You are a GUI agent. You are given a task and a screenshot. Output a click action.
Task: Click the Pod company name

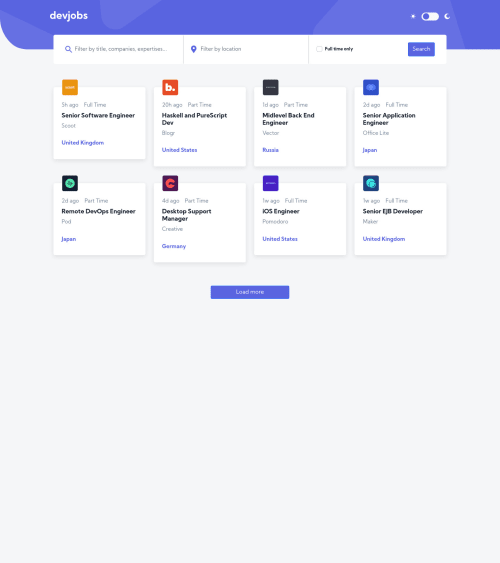pyautogui.click(x=66, y=222)
